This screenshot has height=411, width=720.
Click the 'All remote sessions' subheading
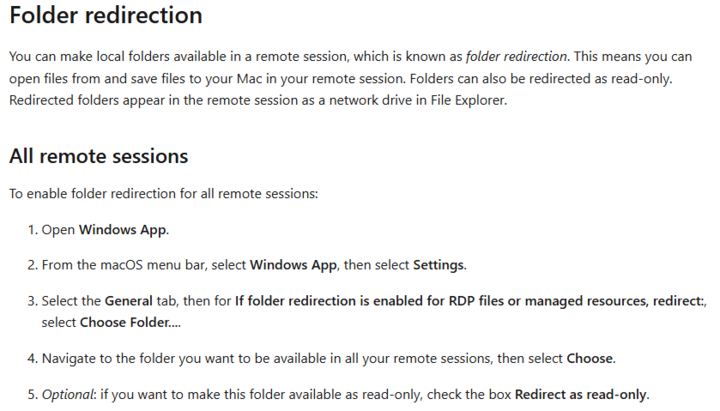(99, 156)
